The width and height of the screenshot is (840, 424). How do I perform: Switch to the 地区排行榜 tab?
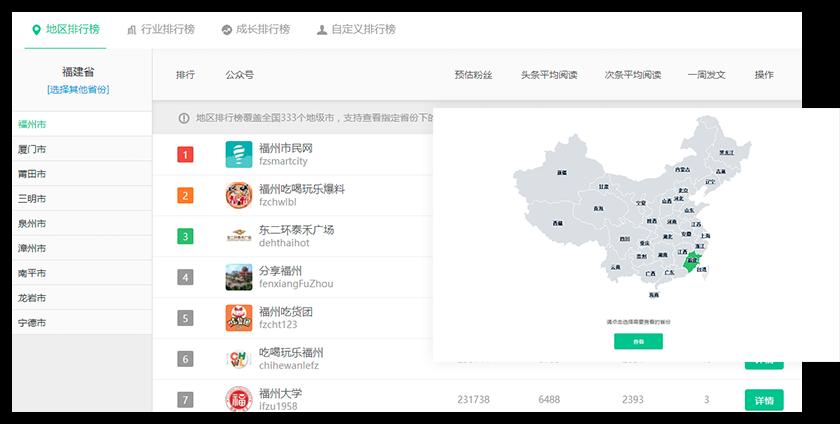(x=66, y=29)
